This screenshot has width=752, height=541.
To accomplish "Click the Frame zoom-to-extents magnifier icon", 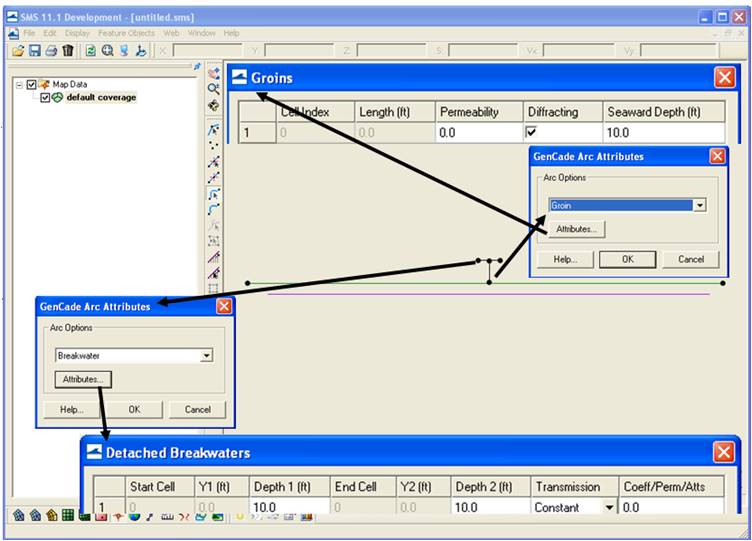I will pyautogui.click(x=107, y=50).
